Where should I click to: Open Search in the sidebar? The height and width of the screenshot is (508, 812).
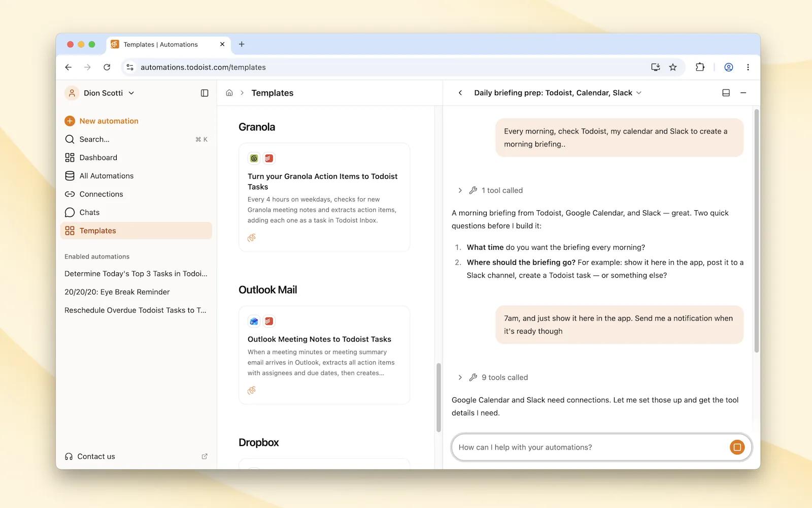click(x=136, y=139)
